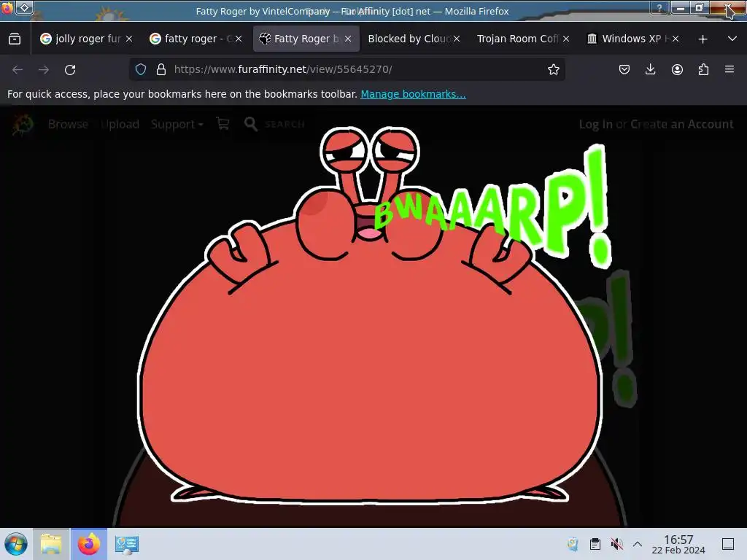Open the system settings taskbar icon
Image resolution: width=747 pixels, height=560 pixels.
coord(126,544)
